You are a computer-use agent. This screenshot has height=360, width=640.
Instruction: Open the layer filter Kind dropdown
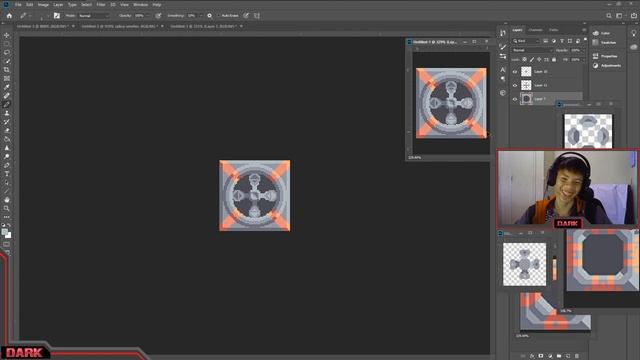pyautogui.click(x=526, y=41)
